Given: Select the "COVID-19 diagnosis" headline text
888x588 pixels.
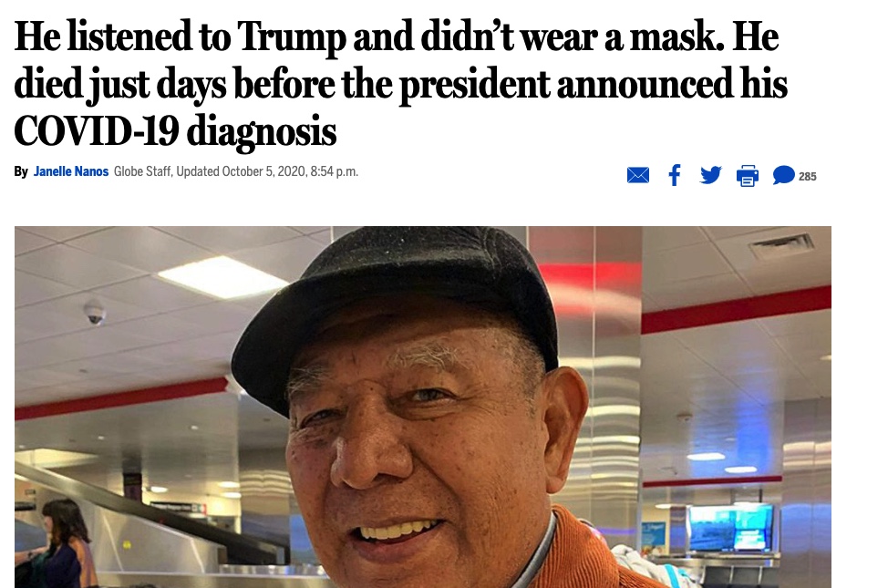Looking at the screenshot, I should (175, 131).
